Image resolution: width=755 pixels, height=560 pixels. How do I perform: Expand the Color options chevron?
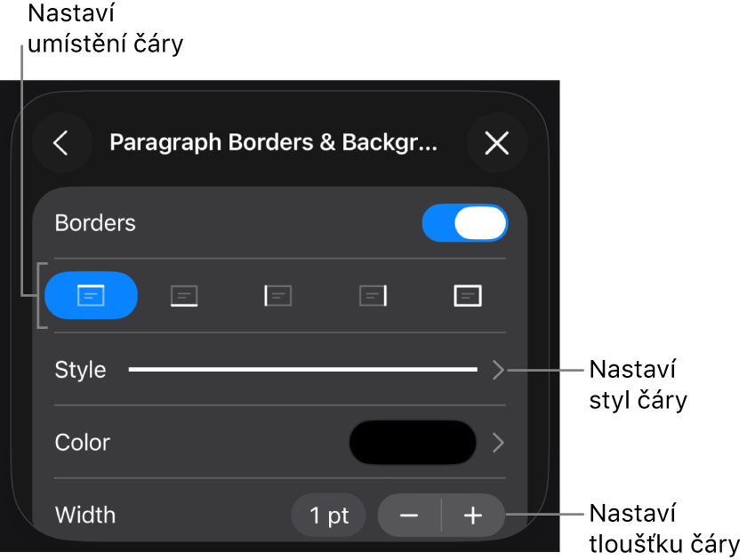coord(498,443)
